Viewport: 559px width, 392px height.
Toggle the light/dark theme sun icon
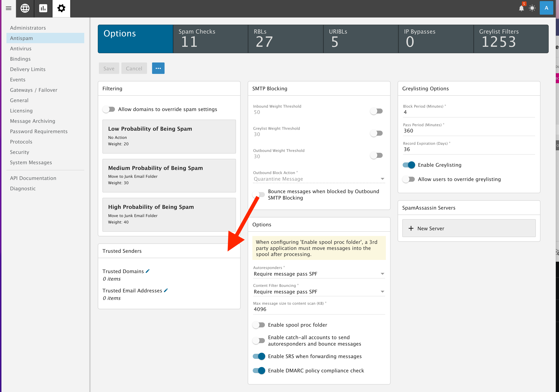point(532,8)
